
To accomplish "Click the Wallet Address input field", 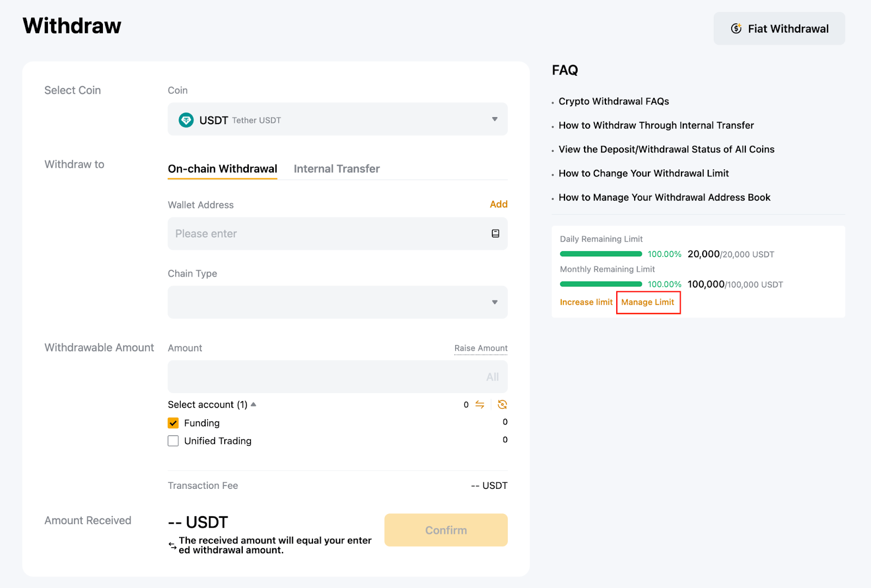I will [x=327, y=234].
